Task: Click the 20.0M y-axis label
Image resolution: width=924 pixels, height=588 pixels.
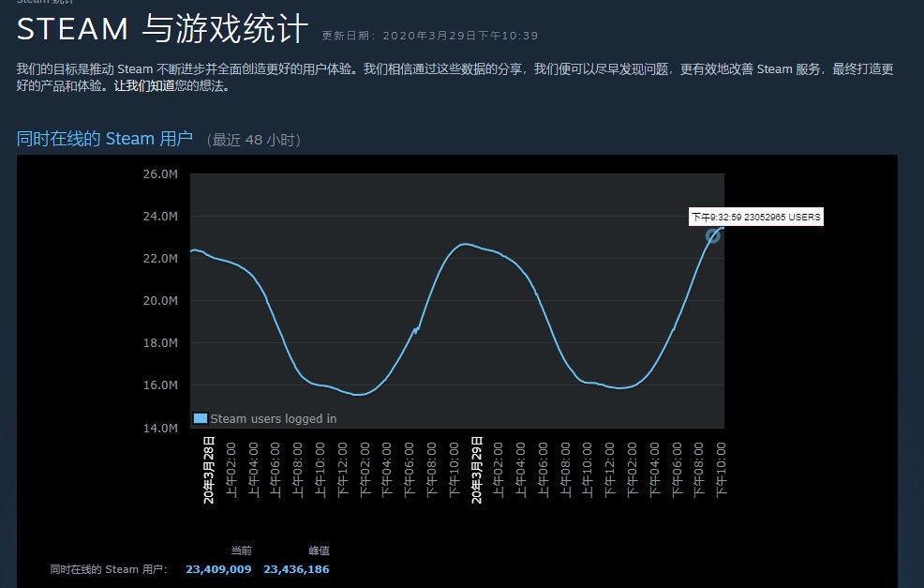Action: pos(160,301)
